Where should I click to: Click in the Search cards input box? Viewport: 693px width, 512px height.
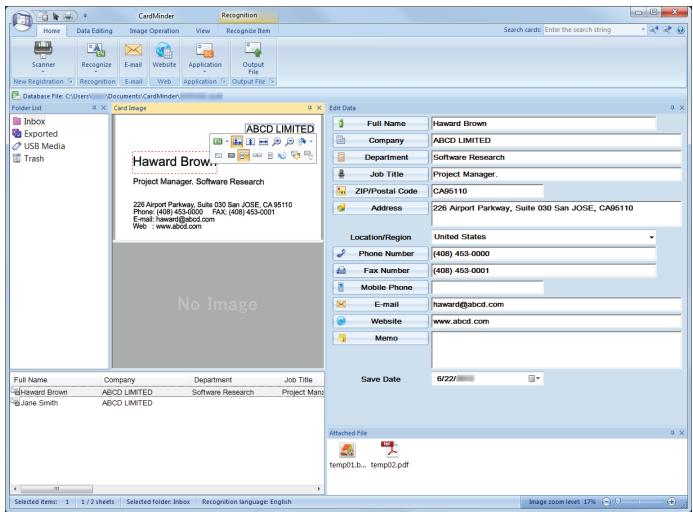592,30
